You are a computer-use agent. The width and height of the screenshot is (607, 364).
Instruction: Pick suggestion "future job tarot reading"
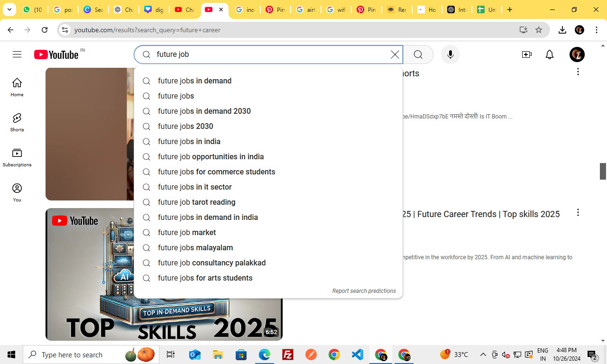tap(268, 202)
